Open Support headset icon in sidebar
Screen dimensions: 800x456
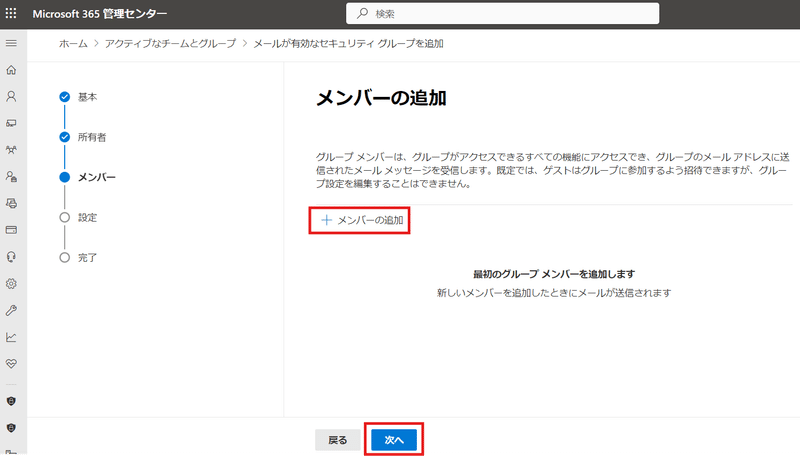11,257
